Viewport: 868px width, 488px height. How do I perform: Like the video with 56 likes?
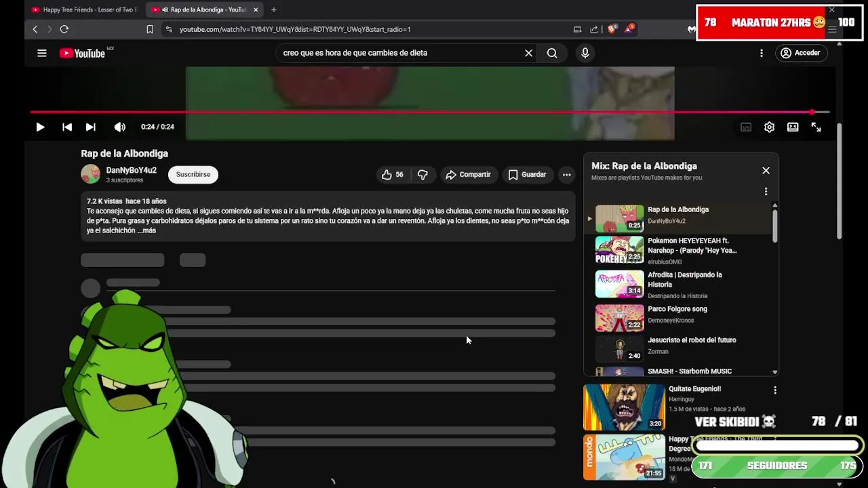[392, 175]
